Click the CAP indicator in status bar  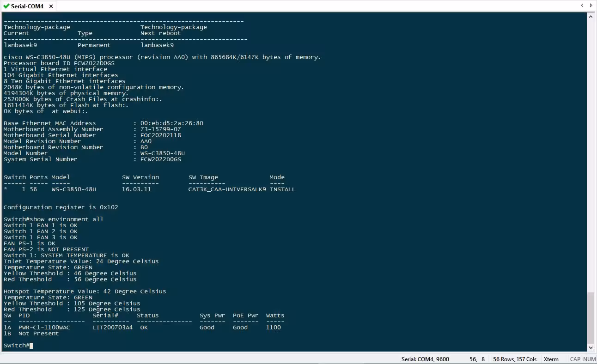coord(575,359)
